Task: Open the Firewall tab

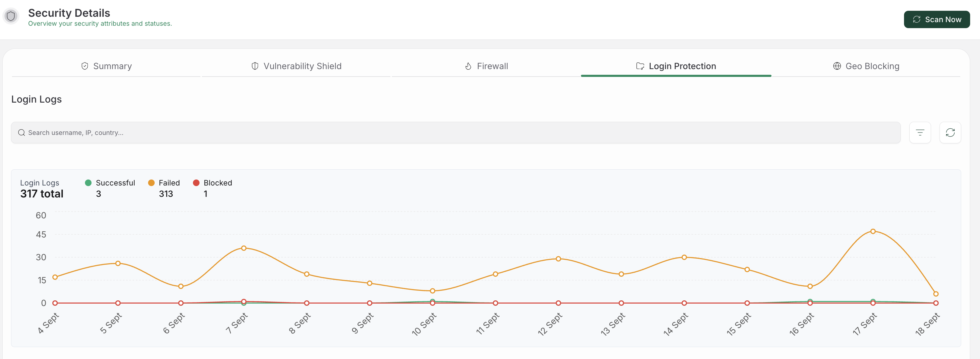Action: [486, 66]
